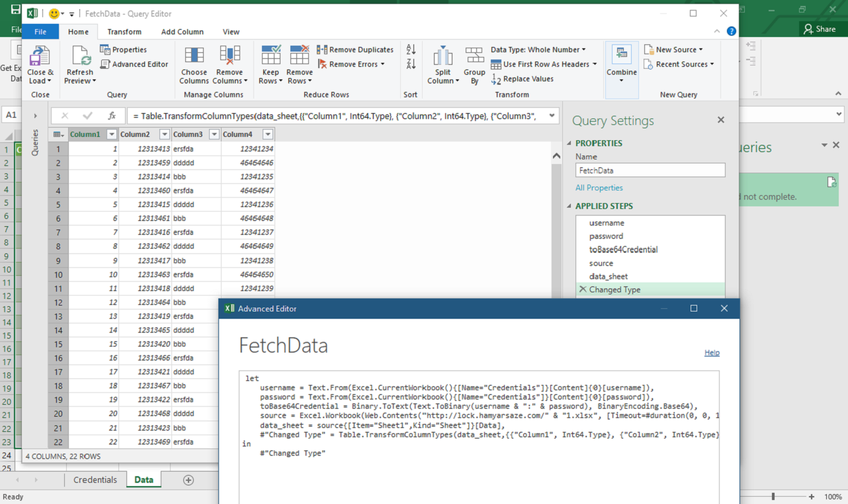Click the Remove Columns icon
The height and width of the screenshot is (504, 848).
point(230,56)
